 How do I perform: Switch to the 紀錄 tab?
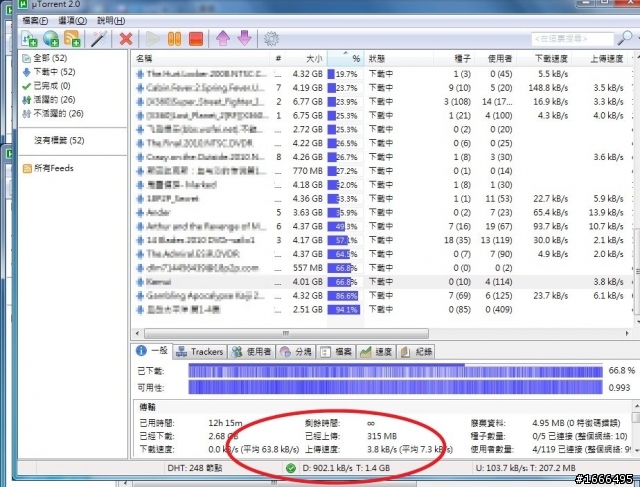[x=416, y=352]
